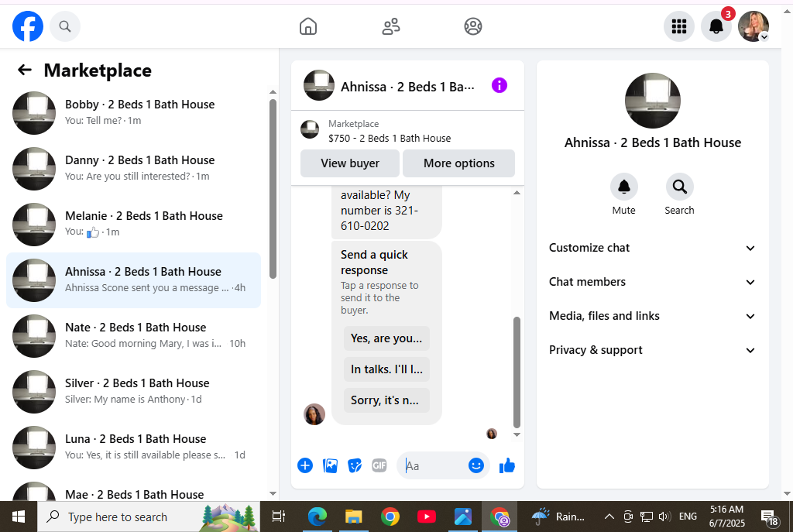Viewport: 793px width, 532px height.
Task: Open Silver's 2 Beds 1 Bath House chat
Action: (133, 391)
